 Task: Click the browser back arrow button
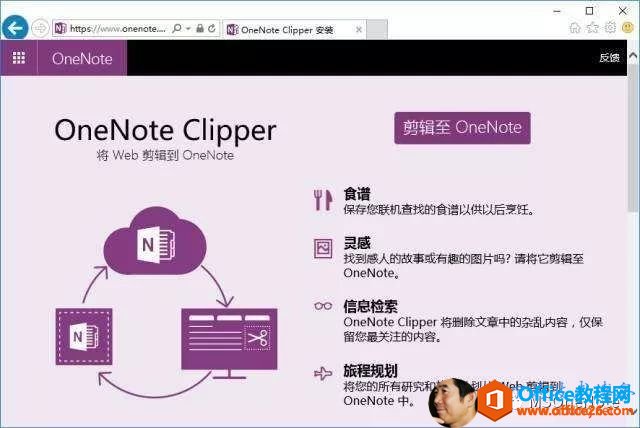pos(15,28)
